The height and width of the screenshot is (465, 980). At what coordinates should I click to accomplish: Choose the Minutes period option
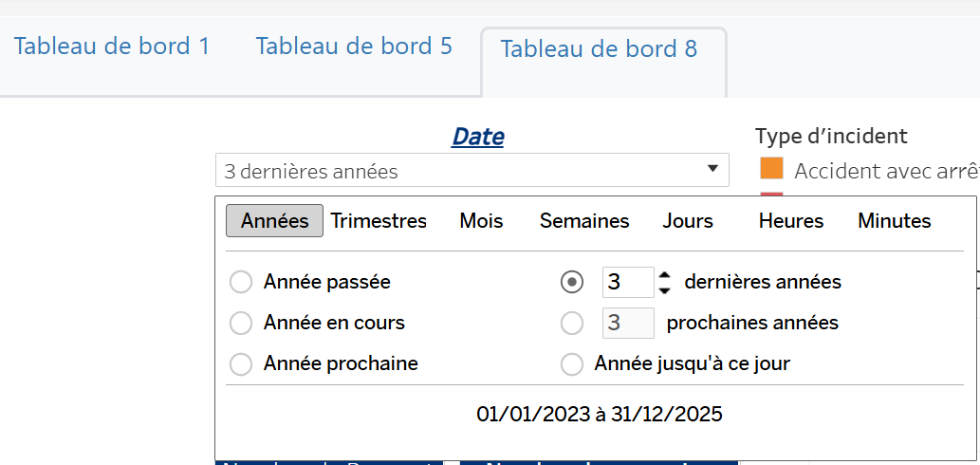click(895, 221)
